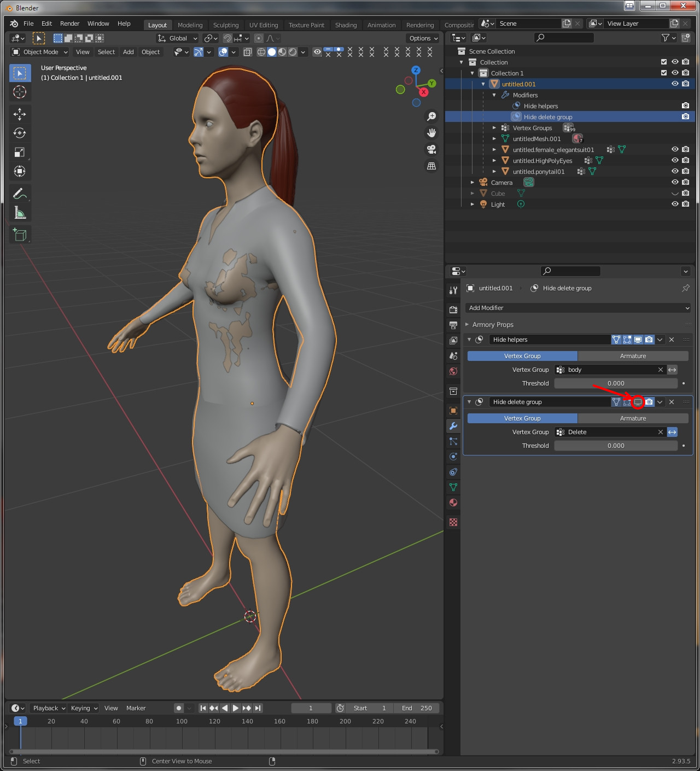Image resolution: width=700 pixels, height=771 pixels.
Task: Hide untitled.001 object in outliner
Action: [675, 84]
